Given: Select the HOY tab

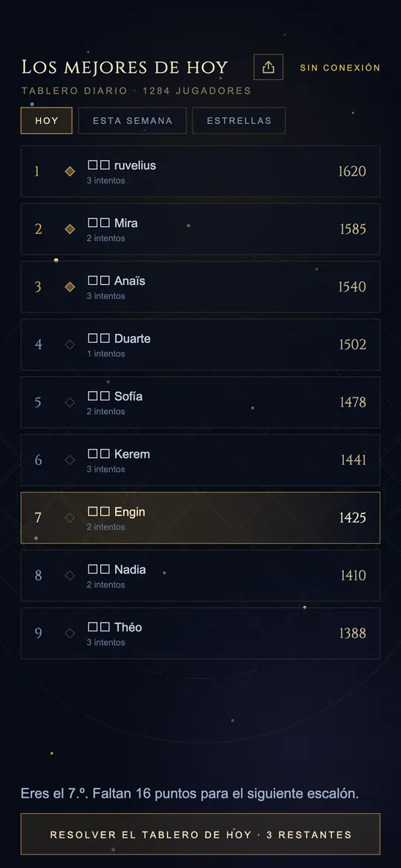Looking at the screenshot, I should click(47, 121).
